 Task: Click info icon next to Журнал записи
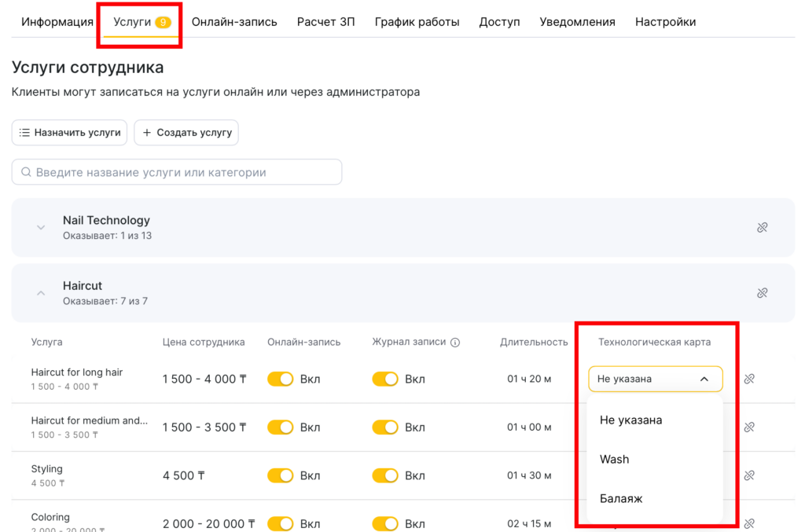click(x=455, y=343)
